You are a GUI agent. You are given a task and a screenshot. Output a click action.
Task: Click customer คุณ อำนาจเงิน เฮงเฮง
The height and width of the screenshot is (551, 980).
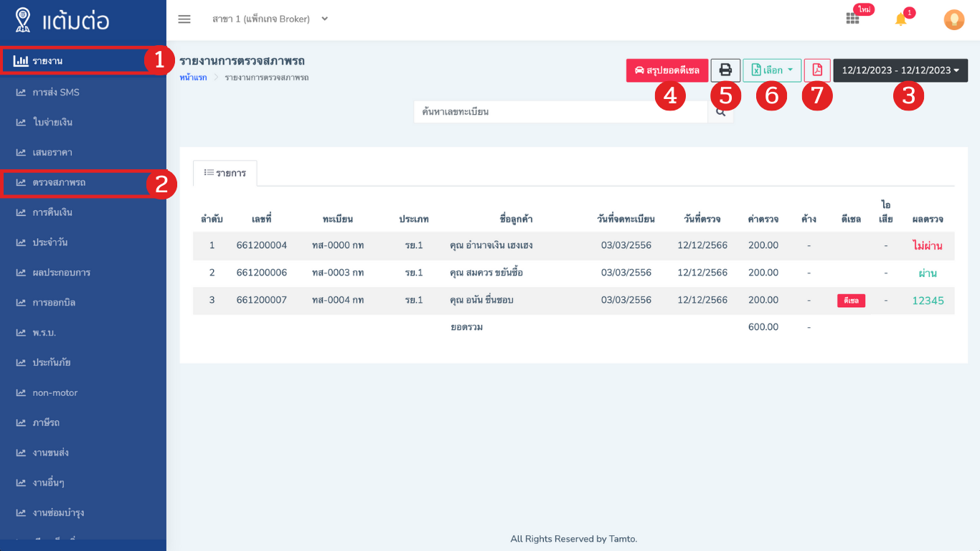(x=491, y=245)
